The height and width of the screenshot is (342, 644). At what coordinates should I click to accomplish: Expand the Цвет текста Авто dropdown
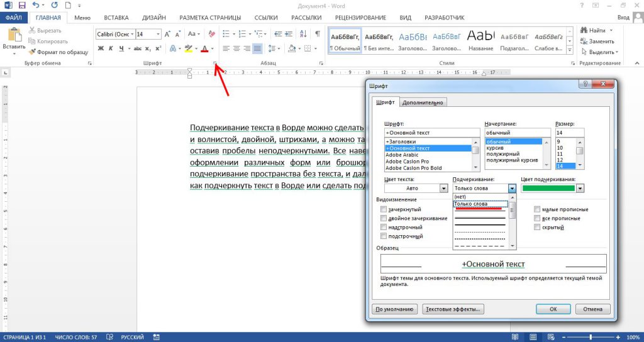[443, 189]
